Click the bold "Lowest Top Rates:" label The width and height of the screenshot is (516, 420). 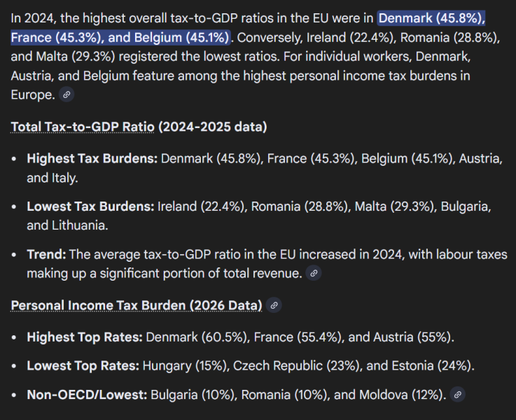click(x=83, y=365)
